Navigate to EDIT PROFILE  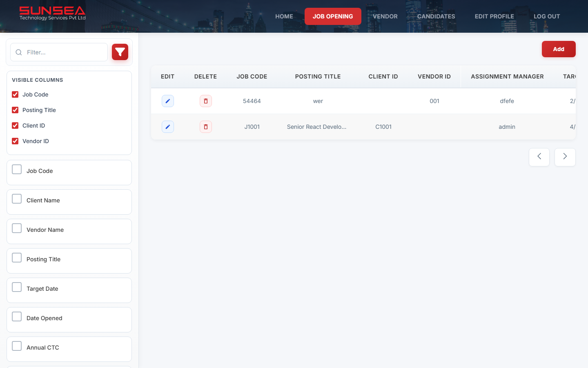[494, 16]
